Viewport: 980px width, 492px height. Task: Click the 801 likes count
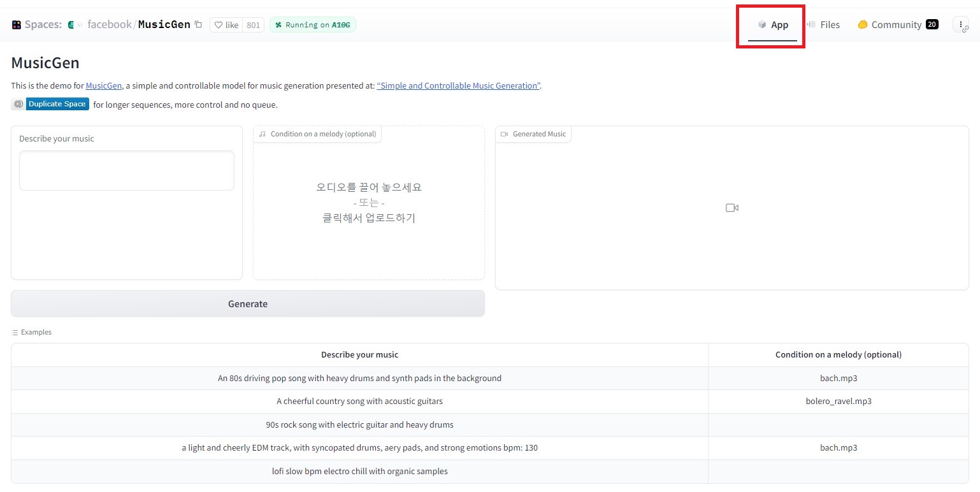[253, 25]
